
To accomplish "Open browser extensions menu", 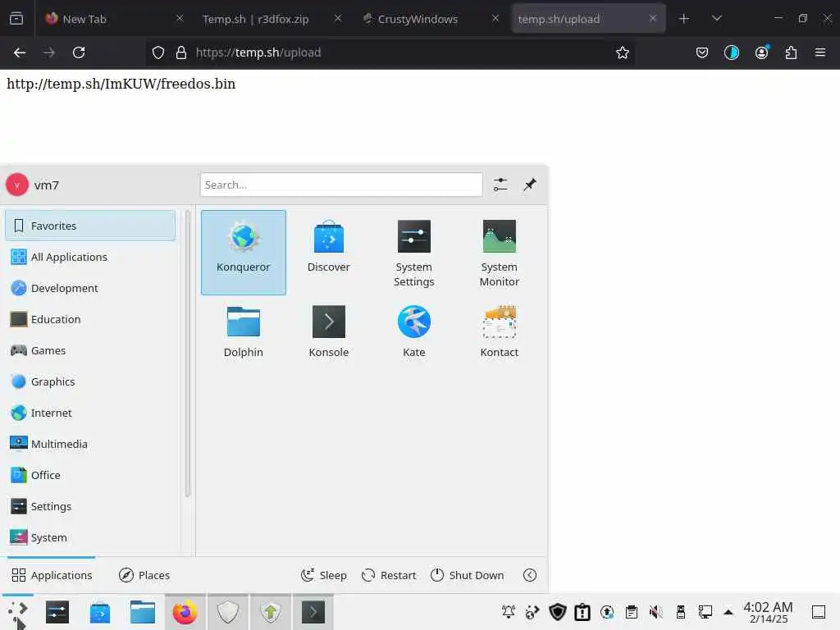I will click(791, 52).
